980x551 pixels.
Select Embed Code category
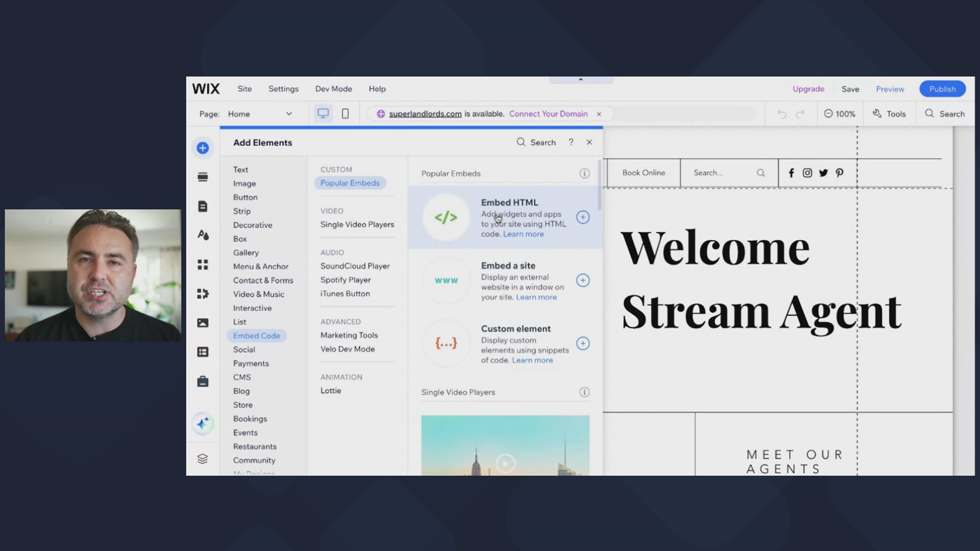(x=257, y=336)
